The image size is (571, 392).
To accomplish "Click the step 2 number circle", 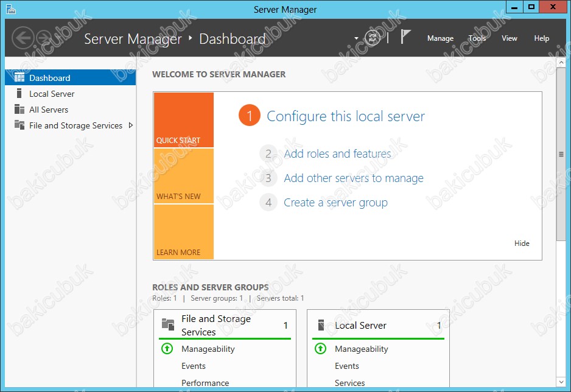I will point(268,153).
